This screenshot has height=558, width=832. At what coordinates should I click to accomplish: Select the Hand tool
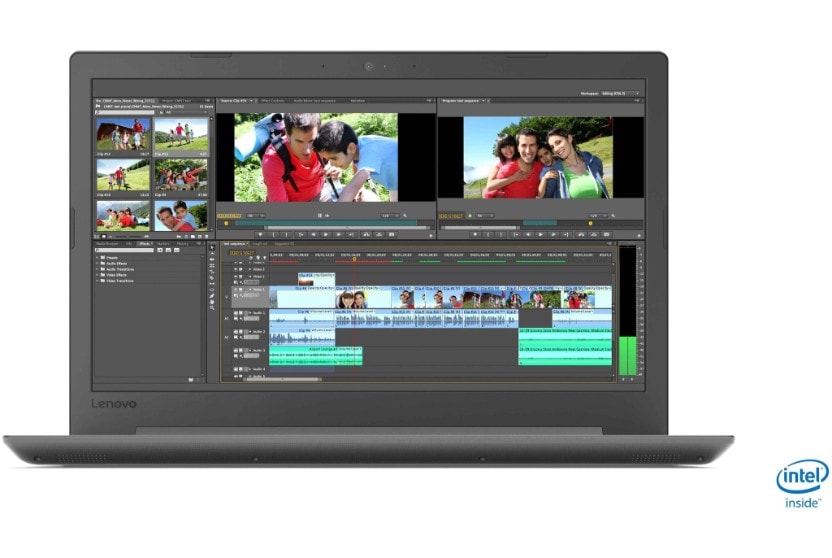click(212, 302)
